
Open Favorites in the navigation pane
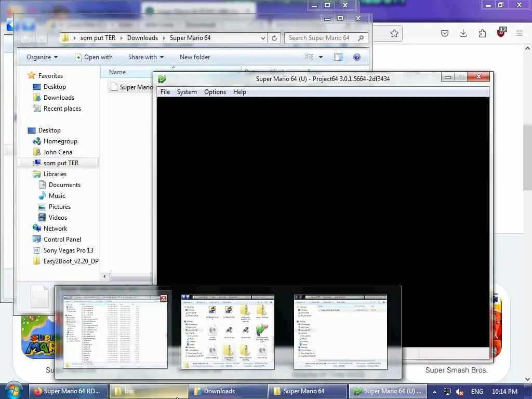pyautogui.click(x=50, y=76)
